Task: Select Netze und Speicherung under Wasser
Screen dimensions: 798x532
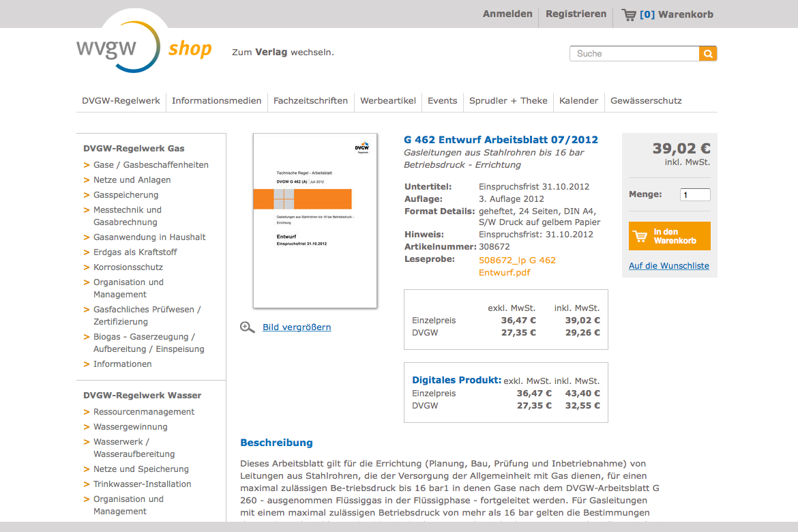Action: pos(141,469)
